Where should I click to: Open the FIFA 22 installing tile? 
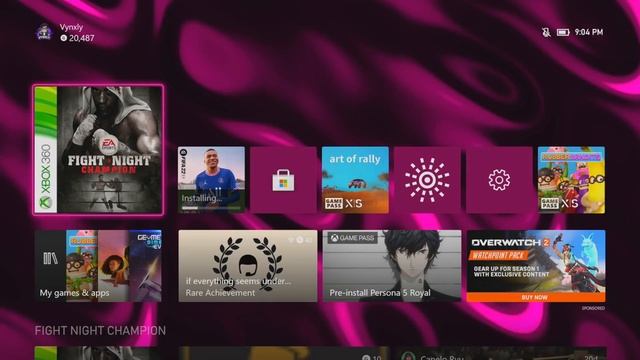tap(211, 180)
